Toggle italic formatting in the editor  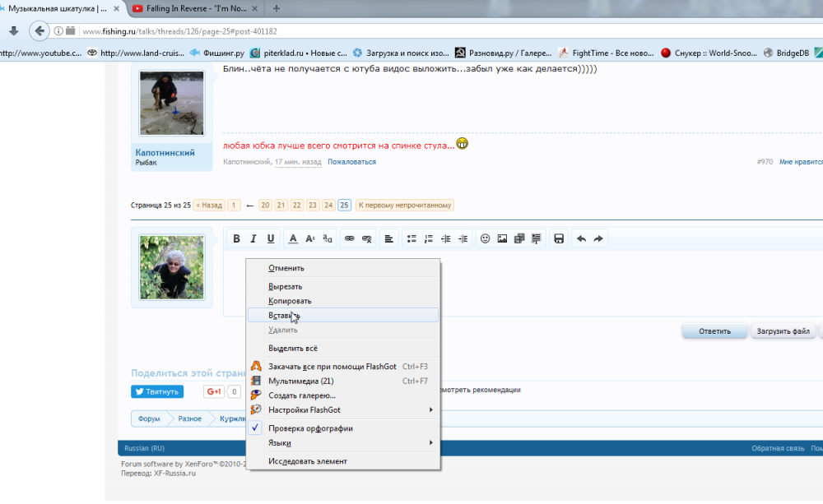coord(253,239)
